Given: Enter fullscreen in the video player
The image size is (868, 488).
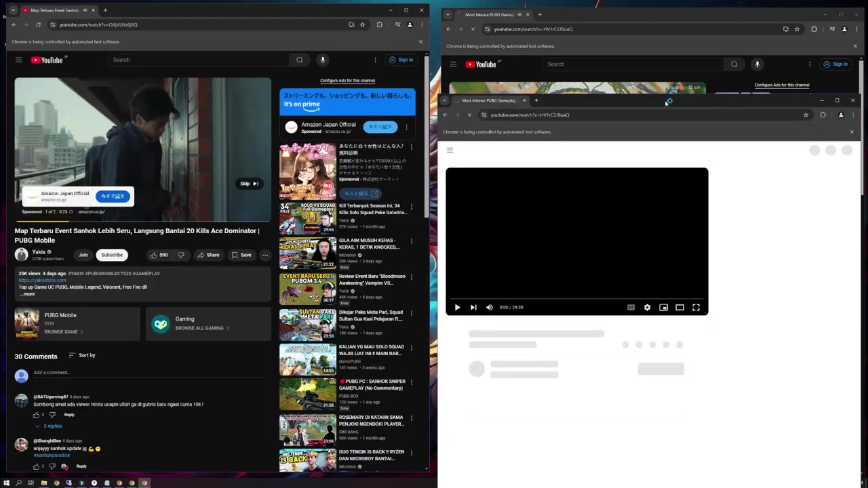Looking at the screenshot, I should (x=696, y=307).
